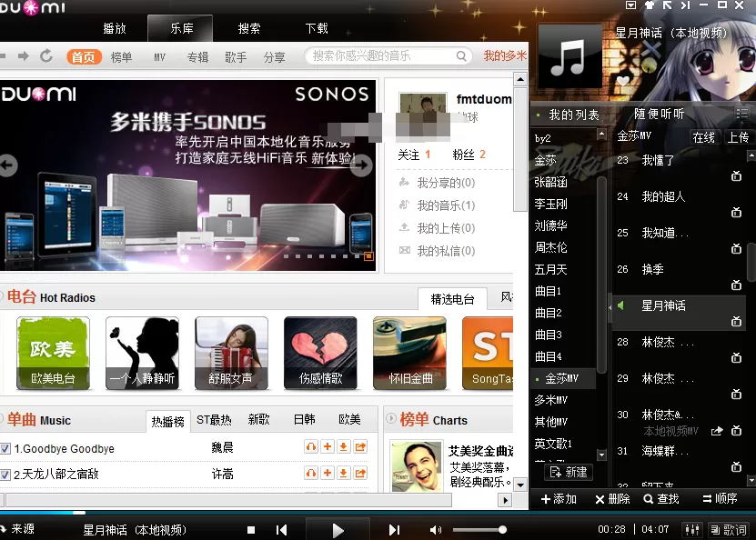
Task: Toggle checkbox for 1.Goodbye Goodbye
Action: tap(5, 448)
